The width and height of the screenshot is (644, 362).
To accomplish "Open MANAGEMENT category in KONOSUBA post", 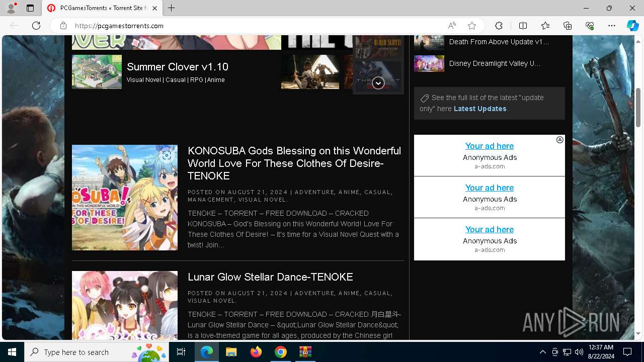I will 211,200.
